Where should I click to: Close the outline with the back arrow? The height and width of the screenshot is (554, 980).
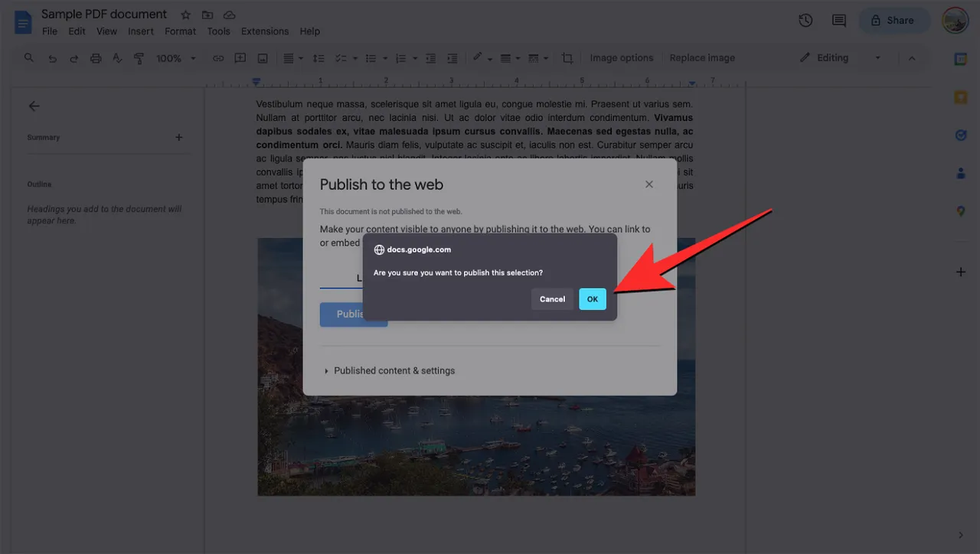click(34, 106)
